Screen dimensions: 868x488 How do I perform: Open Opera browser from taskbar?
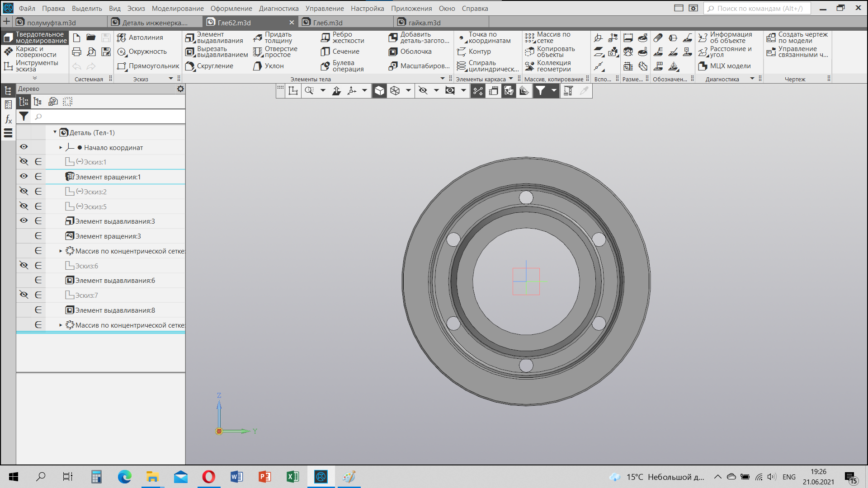coord(208,477)
